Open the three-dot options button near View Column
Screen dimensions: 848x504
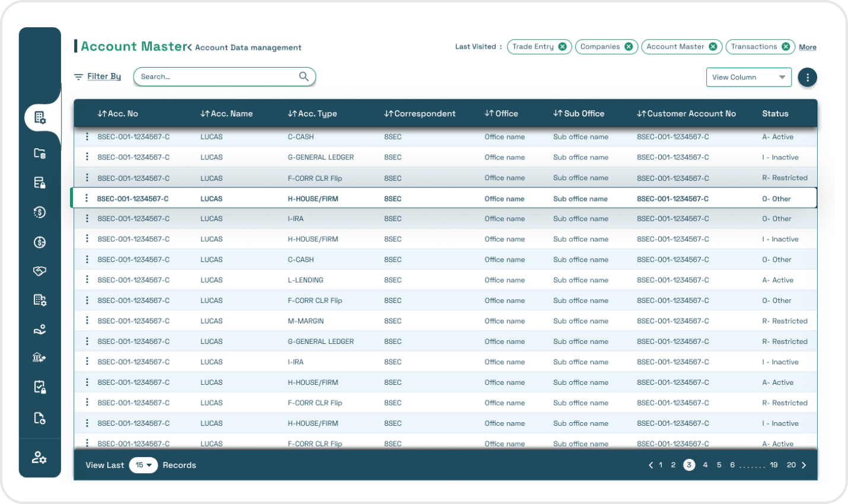coord(807,77)
